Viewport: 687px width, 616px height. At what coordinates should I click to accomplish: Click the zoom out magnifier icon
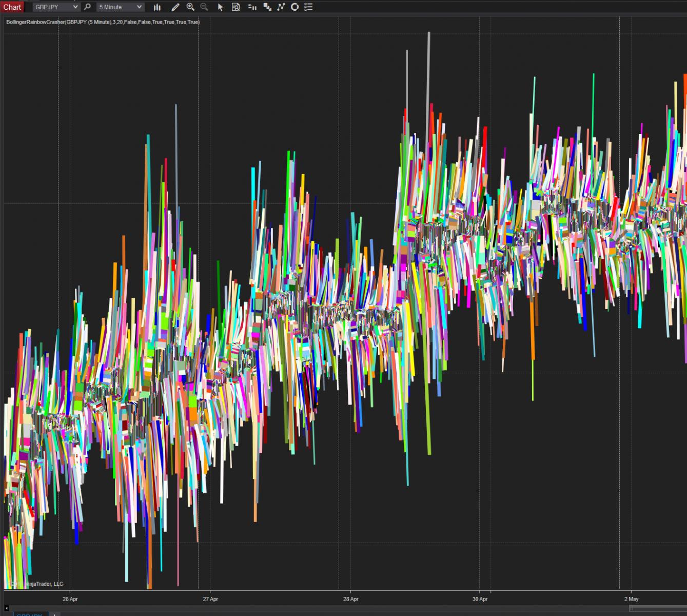click(x=204, y=7)
